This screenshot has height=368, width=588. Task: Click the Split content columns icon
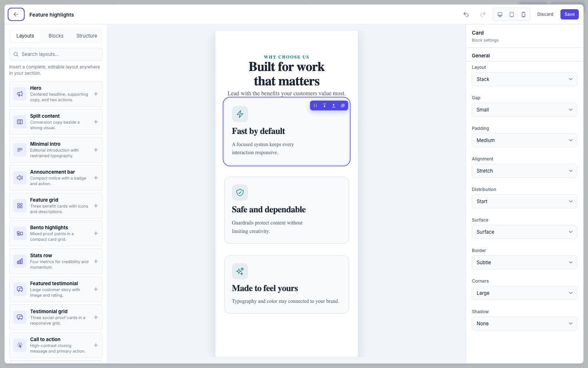coord(20,122)
